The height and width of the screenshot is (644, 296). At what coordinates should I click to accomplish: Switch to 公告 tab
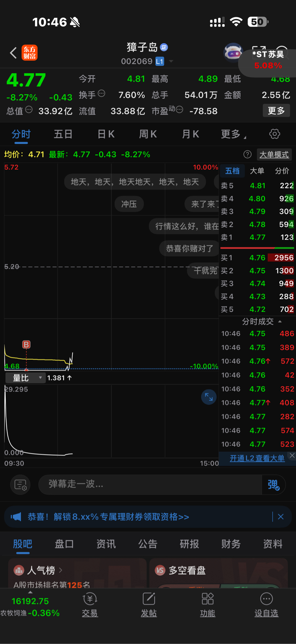(148, 544)
